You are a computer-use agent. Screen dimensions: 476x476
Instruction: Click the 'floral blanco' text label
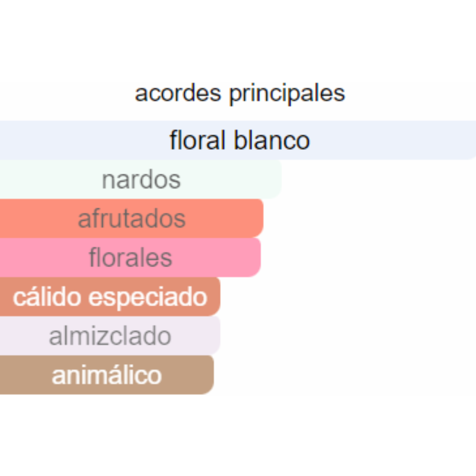[x=240, y=141]
